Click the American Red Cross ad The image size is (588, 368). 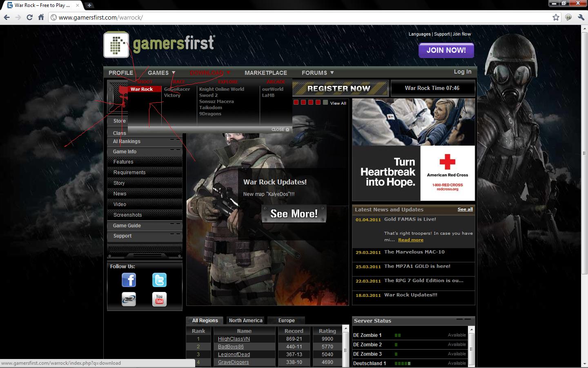point(414,150)
